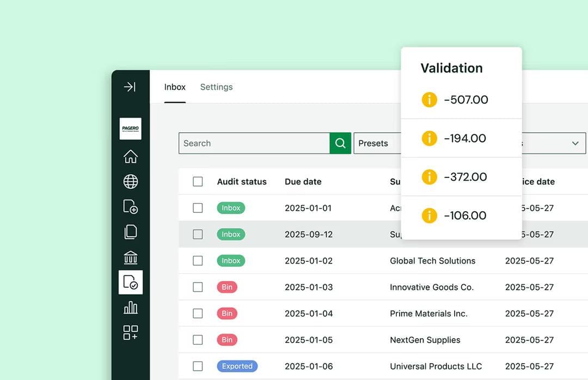The height and width of the screenshot is (380, 588).
Task: Click the Exported status badge
Action: tap(237, 366)
